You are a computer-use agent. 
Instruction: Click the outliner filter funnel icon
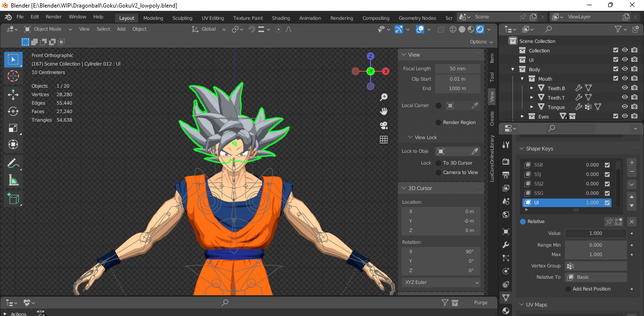[618, 29]
